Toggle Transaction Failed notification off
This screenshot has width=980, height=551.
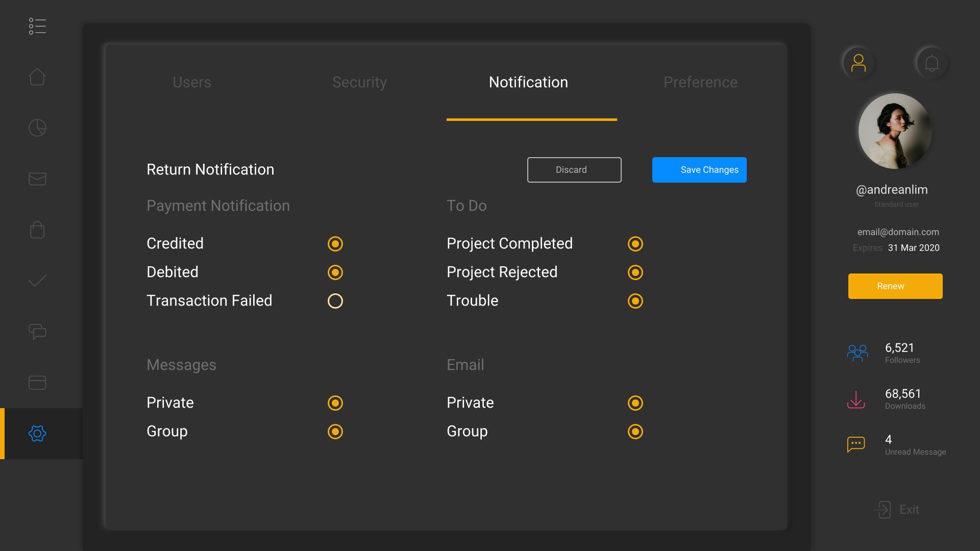[x=335, y=300]
